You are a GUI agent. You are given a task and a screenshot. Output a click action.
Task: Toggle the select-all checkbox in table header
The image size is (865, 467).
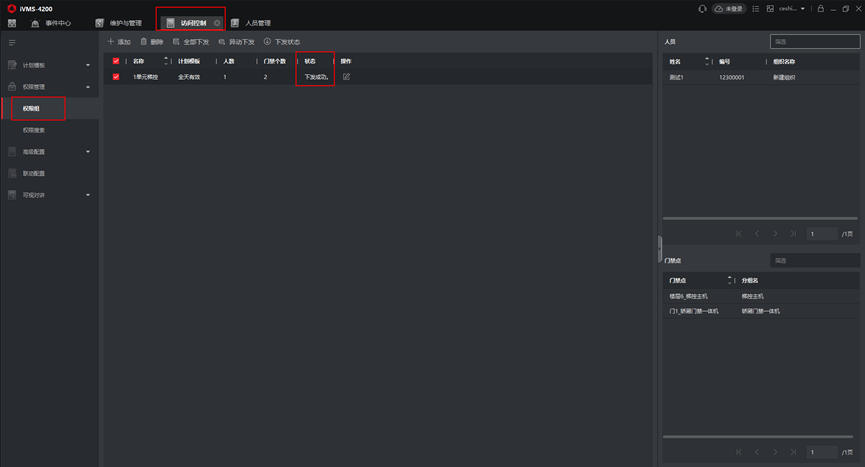(x=116, y=61)
